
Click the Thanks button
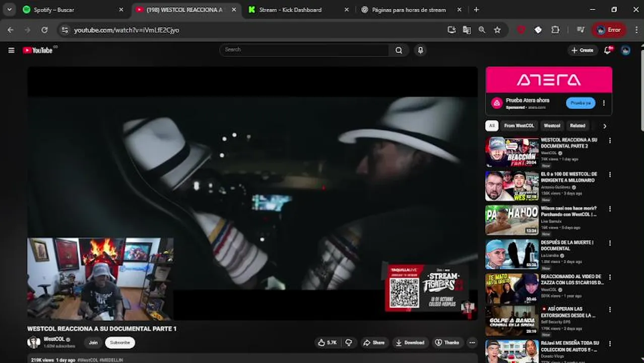(x=447, y=342)
